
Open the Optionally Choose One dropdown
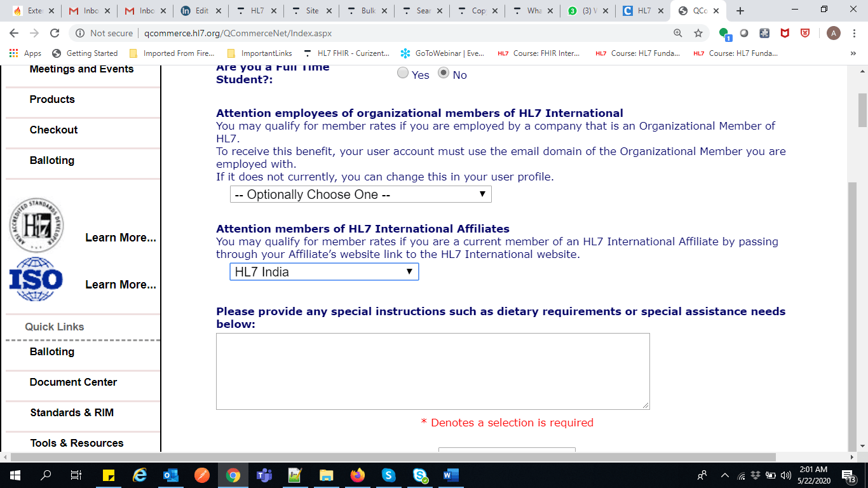[361, 194]
